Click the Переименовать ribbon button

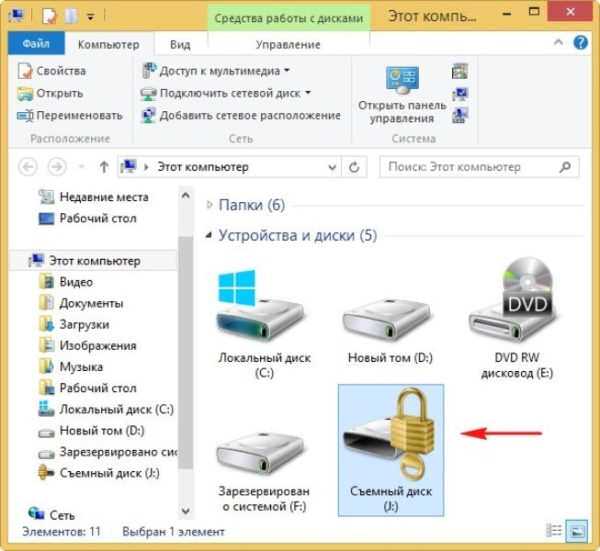point(70,116)
